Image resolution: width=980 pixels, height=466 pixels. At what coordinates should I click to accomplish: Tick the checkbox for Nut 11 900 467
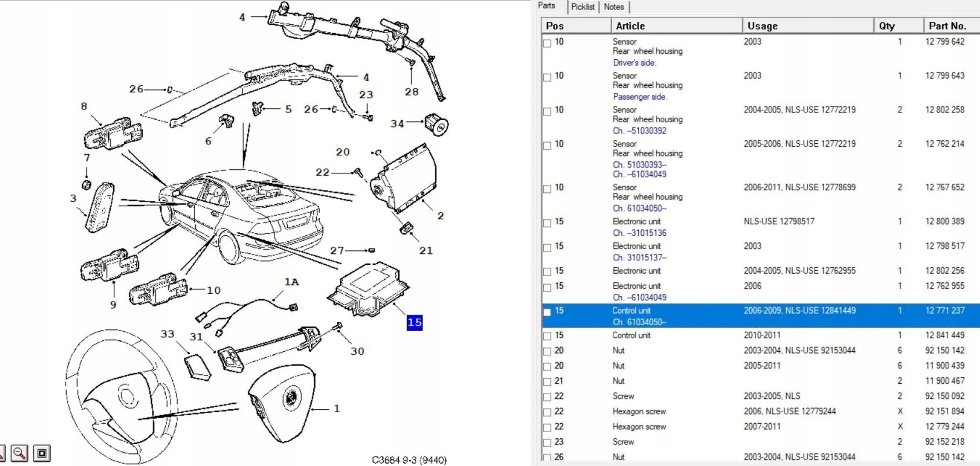point(547,382)
